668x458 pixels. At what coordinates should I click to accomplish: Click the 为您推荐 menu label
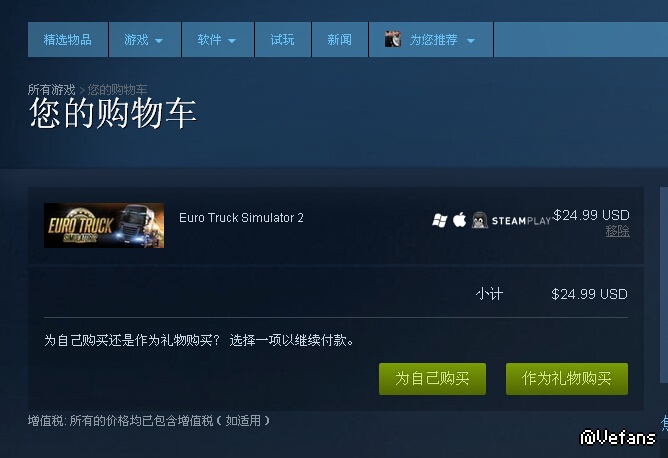433,40
